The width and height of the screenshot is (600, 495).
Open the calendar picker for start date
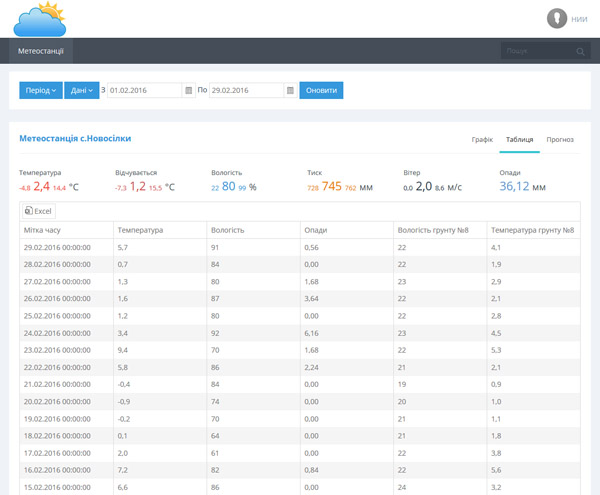click(189, 90)
